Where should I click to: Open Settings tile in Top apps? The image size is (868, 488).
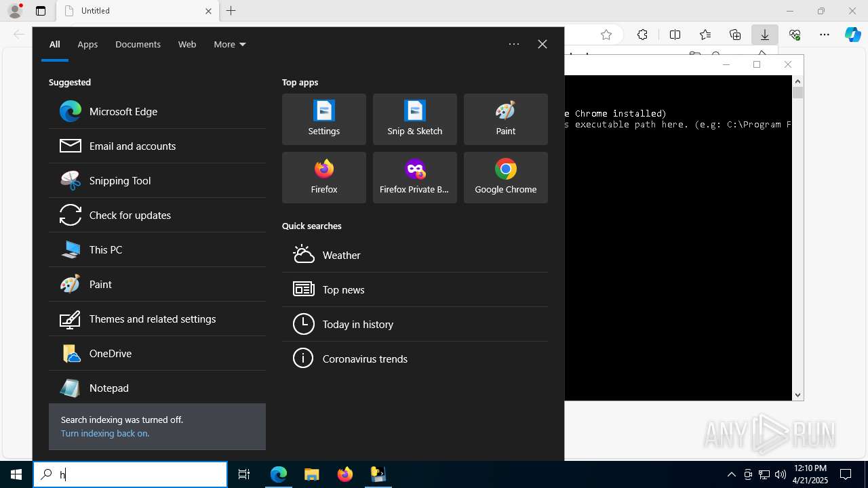[x=324, y=119]
